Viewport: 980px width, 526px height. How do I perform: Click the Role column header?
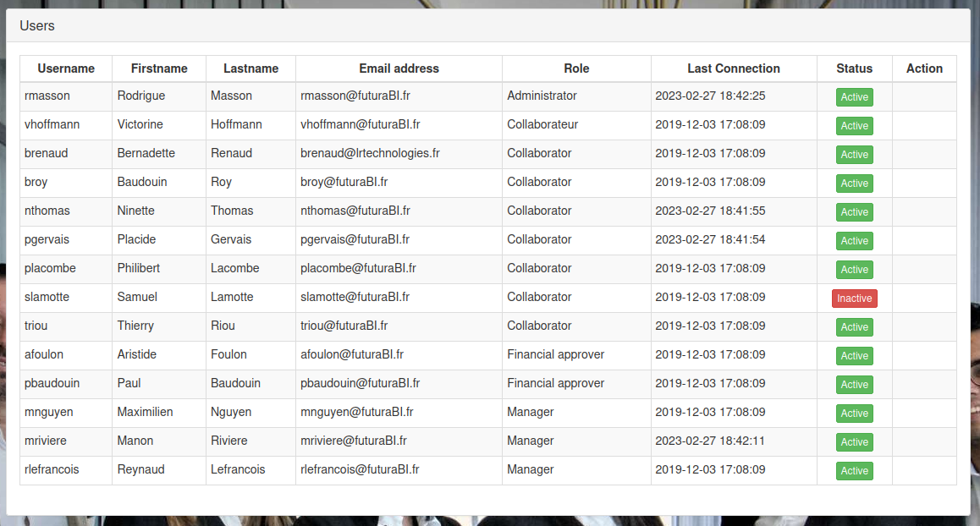click(x=576, y=68)
